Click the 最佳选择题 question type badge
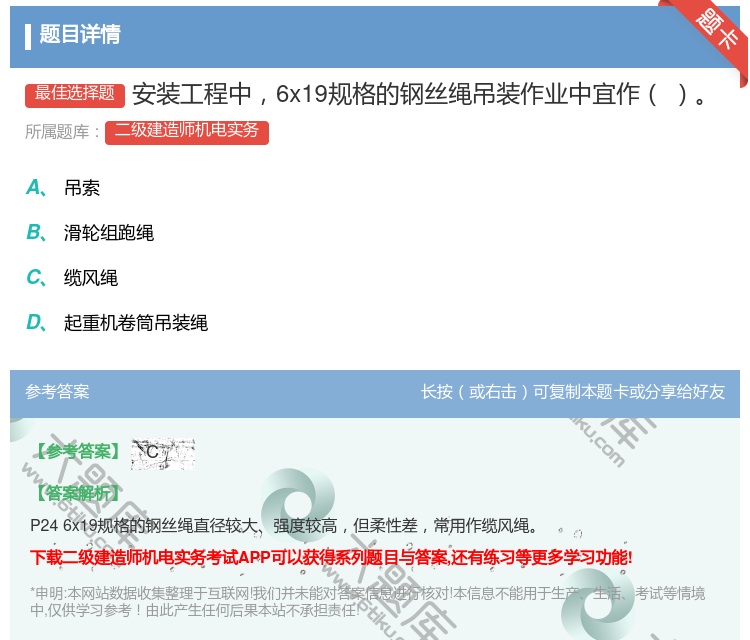Screen dimensions: 750x640 tap(75, 95)
